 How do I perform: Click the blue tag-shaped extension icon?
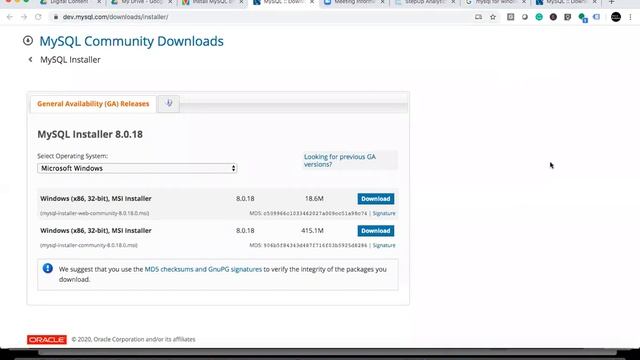point(597,17)
